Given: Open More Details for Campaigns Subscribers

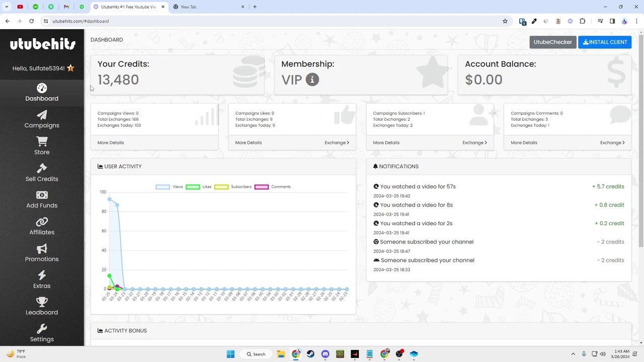Looking at the screenshot, I should click(386, 143).
